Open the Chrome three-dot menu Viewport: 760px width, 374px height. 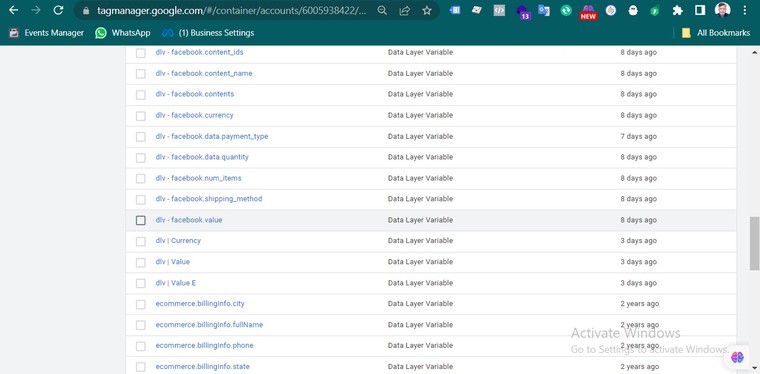[745, 10]
